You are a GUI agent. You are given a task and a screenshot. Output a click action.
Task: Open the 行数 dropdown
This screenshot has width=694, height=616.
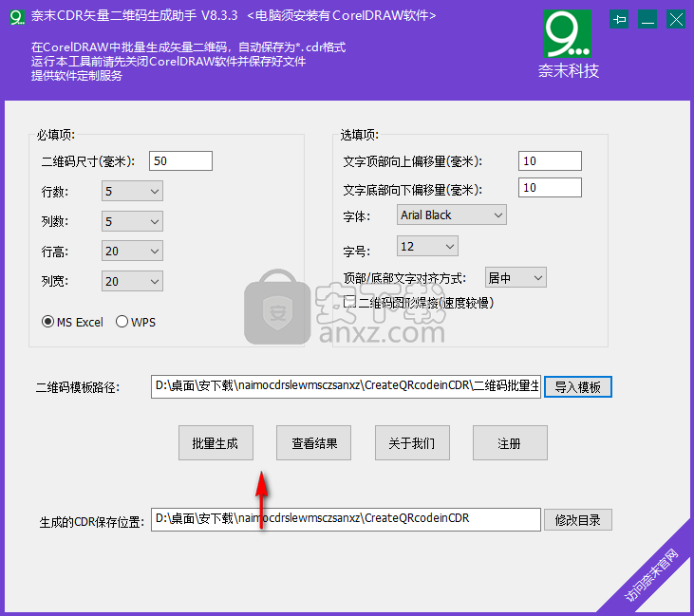(132, 191)
